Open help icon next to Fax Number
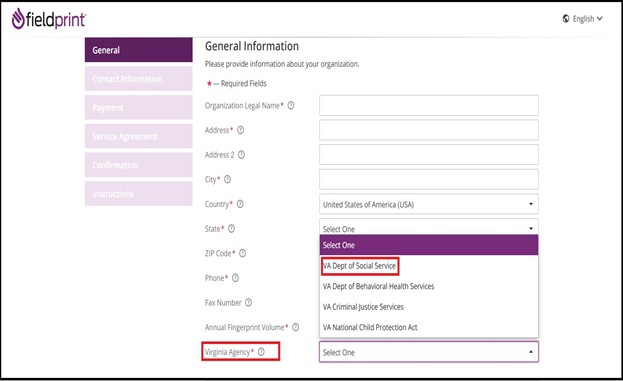623x381 pixels. click(248, 302)
